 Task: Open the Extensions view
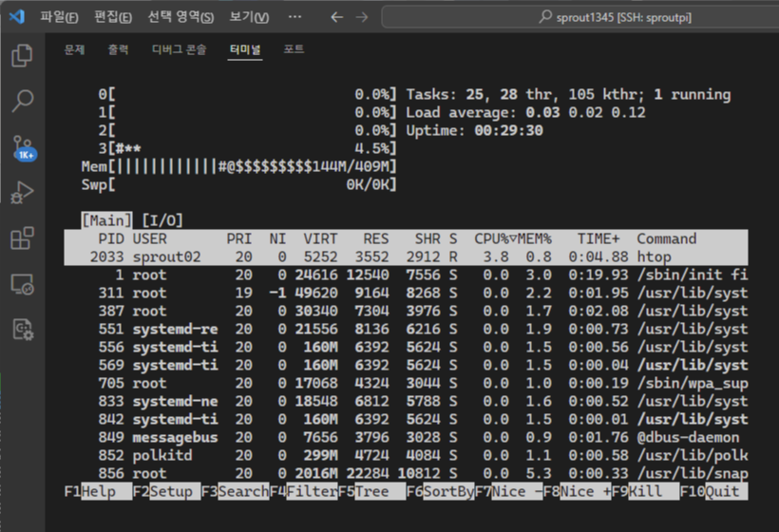click(x=23, y=238)
